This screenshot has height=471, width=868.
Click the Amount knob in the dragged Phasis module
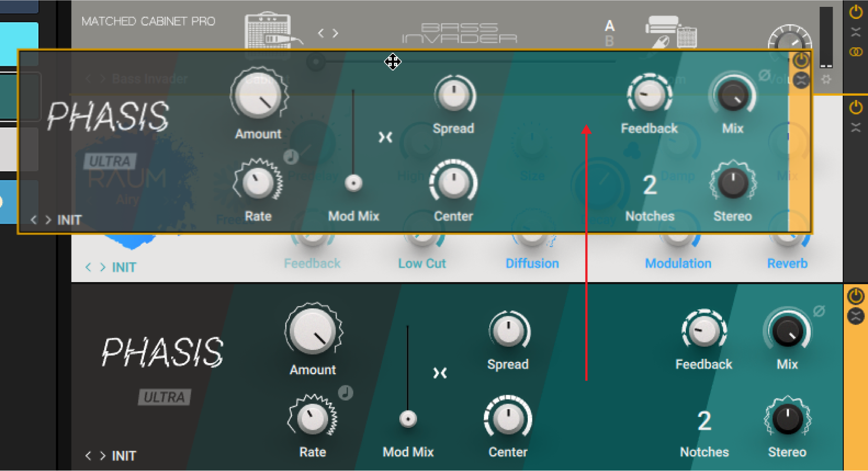(259, 95)
